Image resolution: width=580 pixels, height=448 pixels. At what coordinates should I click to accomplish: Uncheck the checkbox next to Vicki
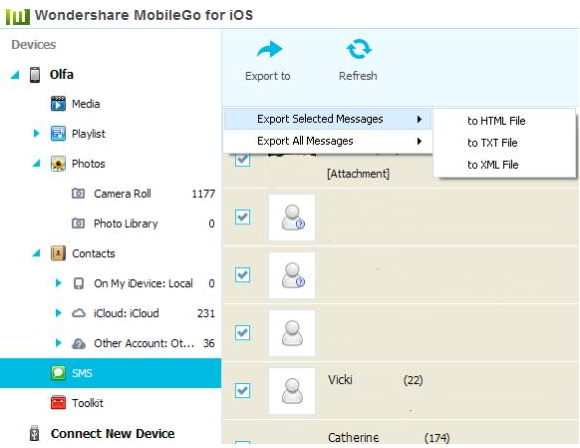pos(243,390)
